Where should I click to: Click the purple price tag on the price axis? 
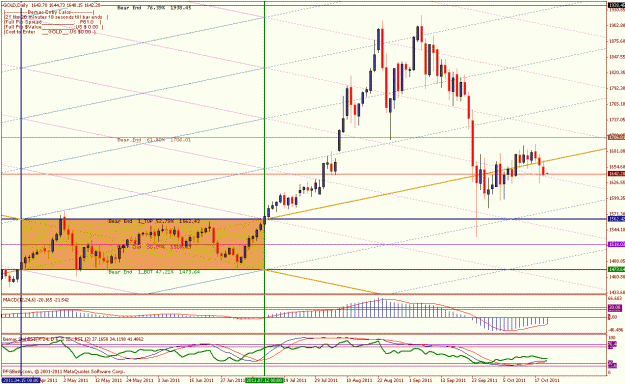616,244
